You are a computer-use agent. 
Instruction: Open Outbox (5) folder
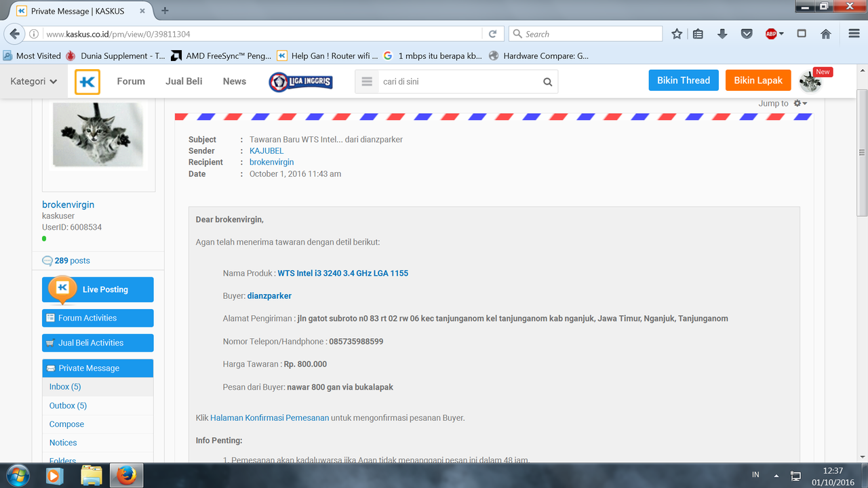68,405
